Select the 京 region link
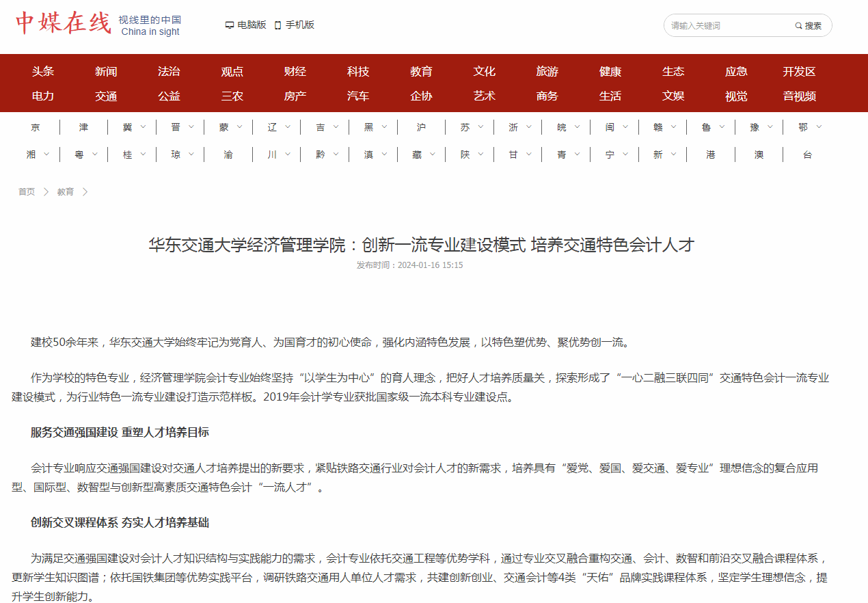 (x=36, y=127)
